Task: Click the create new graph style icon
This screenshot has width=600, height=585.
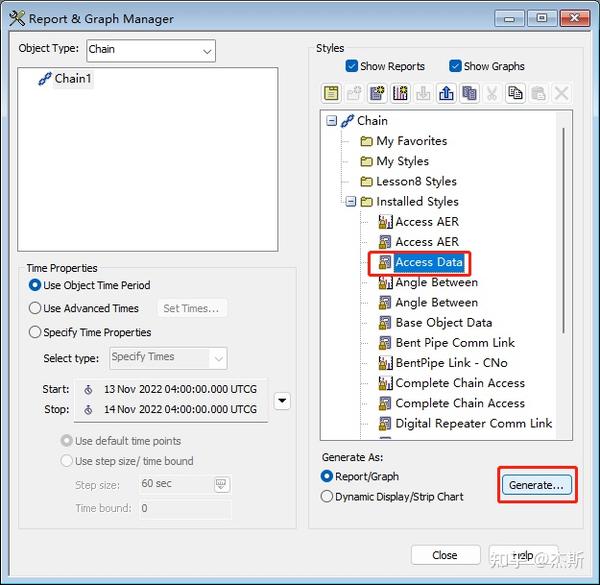Action: [x=400, y=93]
